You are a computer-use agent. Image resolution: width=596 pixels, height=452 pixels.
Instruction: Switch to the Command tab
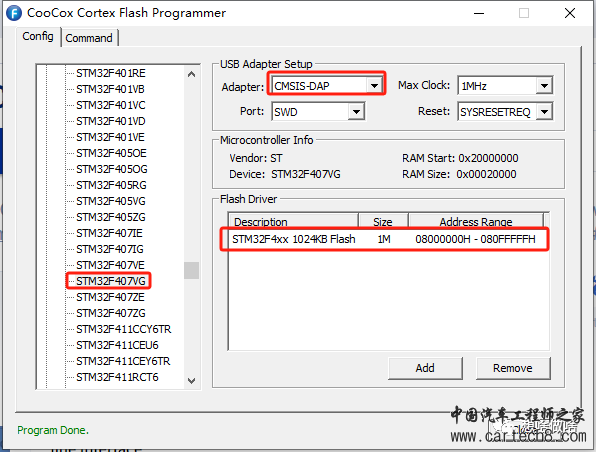[89, 38]
